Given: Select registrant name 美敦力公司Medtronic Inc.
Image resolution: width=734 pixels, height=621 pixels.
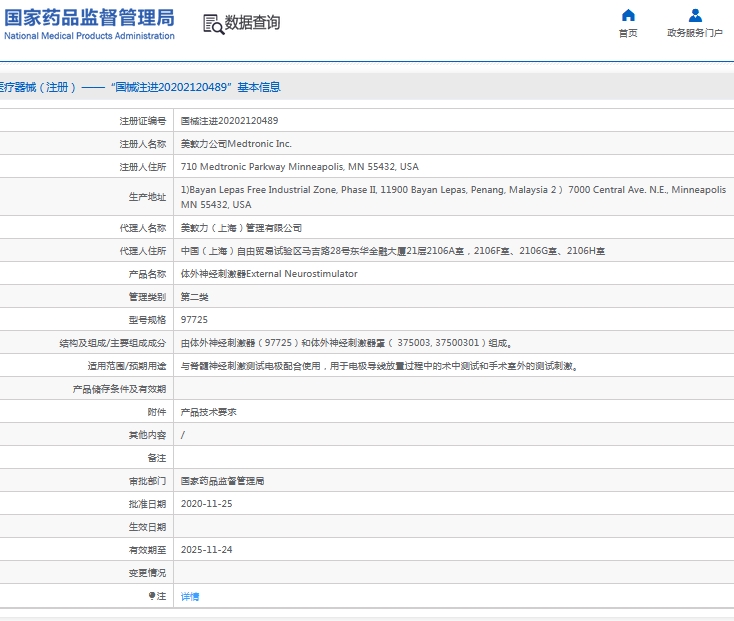Looking at the screenshot, I should click(236, 144).
